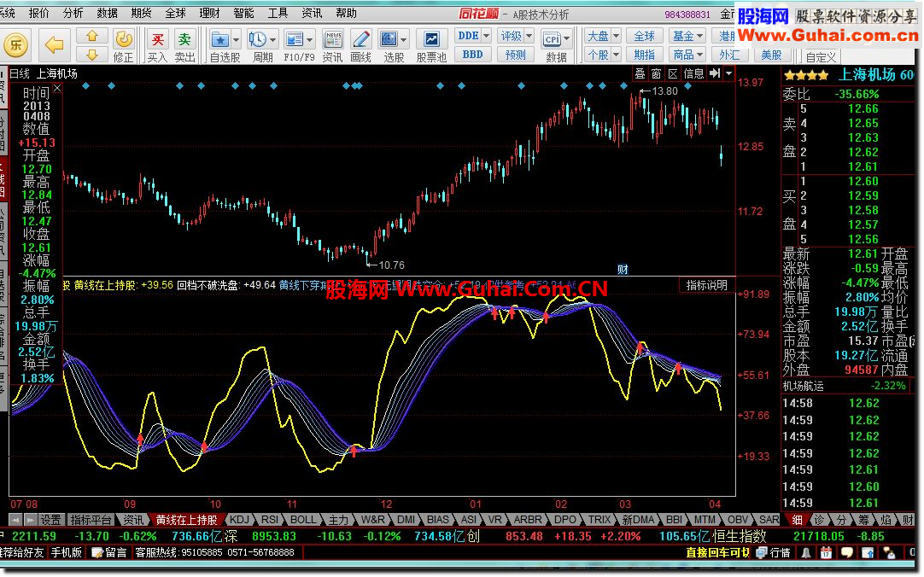Image resolution: width=924 pixels, height=577 pixels.
Task: Click the 美股 US stocks button
Action: point(771,55)
